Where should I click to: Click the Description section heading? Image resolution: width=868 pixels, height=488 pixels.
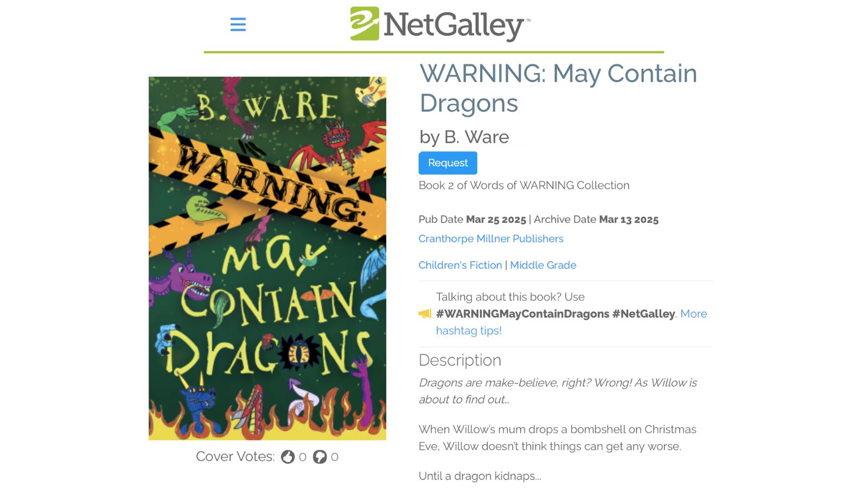[460, 361]
